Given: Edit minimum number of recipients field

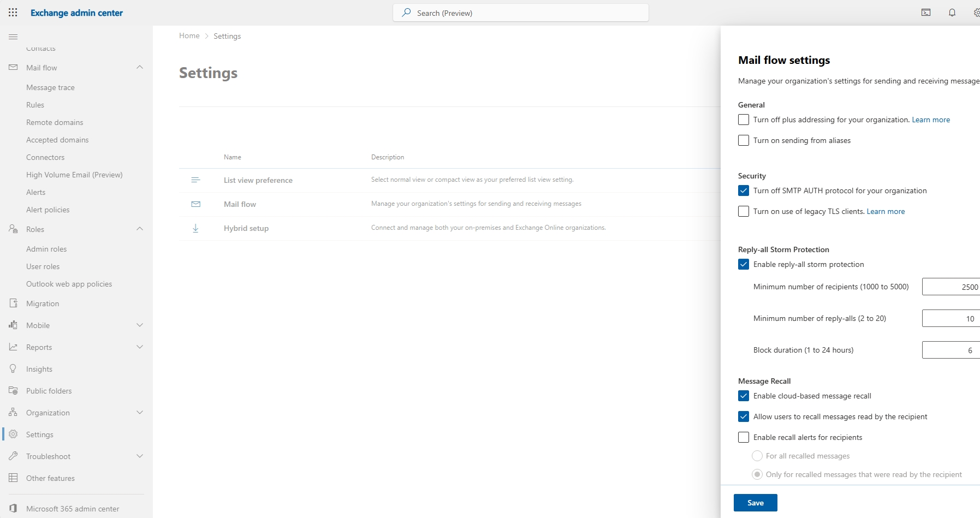Looking at the screenshot, I should coord(951,287).
